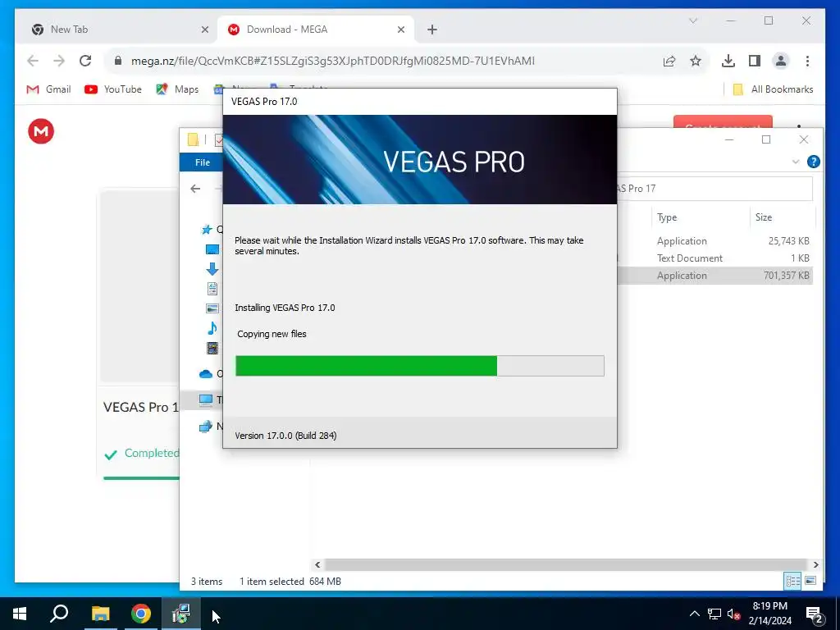Sort Explorer files by Size column
Viewport: 840px width, 630px height.
(764, 217)
